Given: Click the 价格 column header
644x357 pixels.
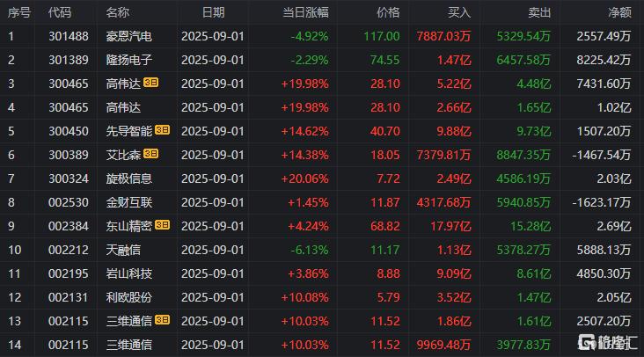Looking at the screenshot, I should 388,12.
